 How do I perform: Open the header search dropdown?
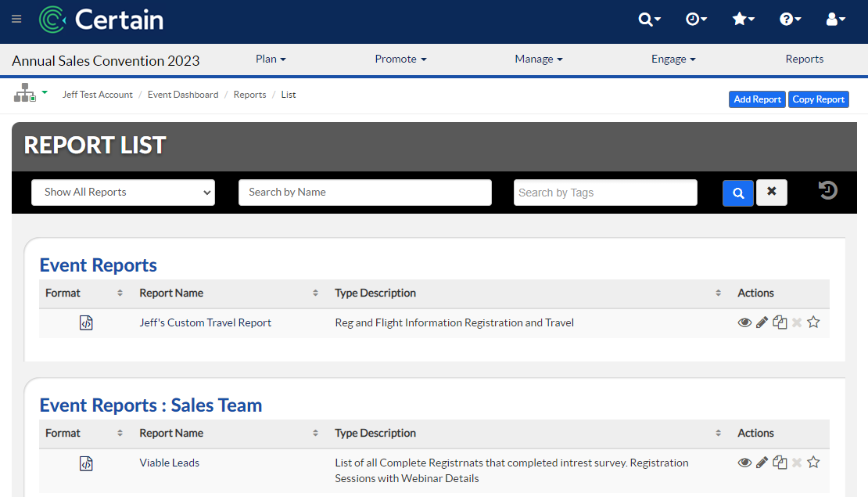pos(649,20)
